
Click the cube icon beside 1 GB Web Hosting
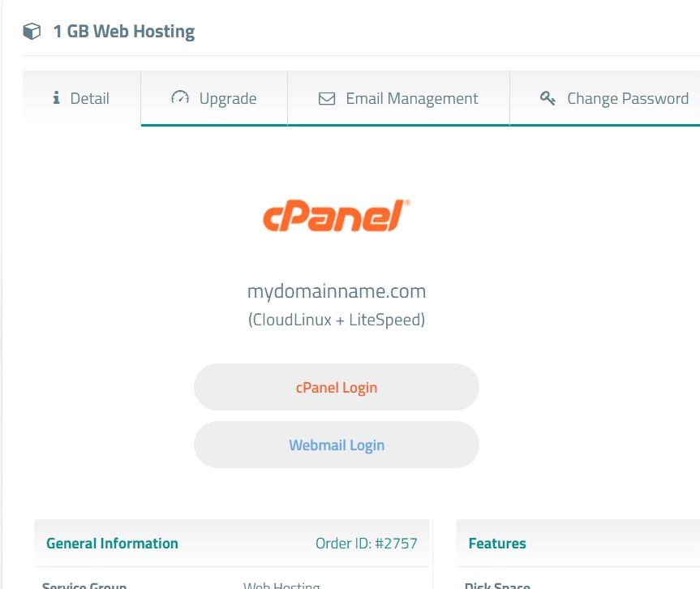(32, 32)
